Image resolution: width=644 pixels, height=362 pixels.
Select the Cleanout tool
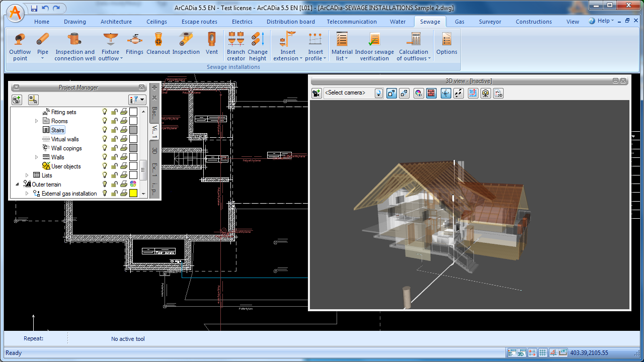(158, 46)
